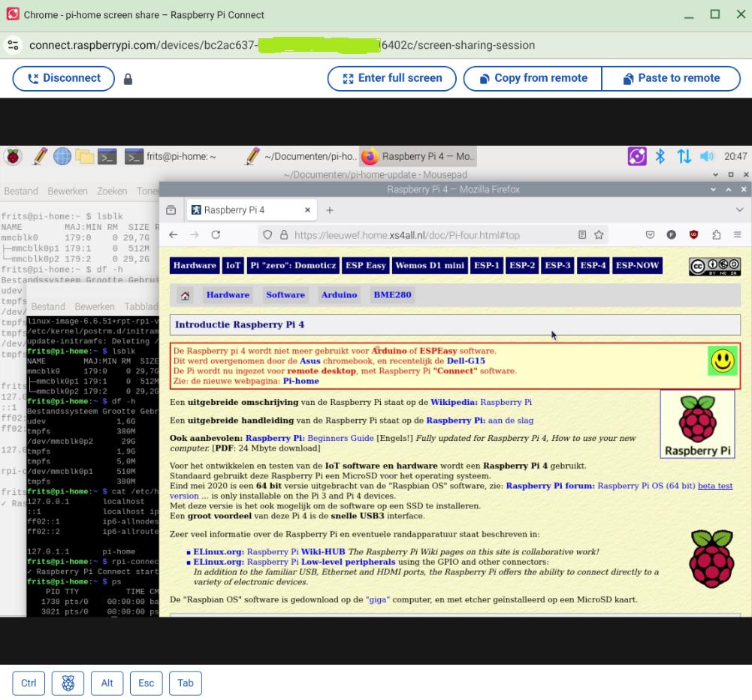Open Firefox hamburger application menu
Viewport: 752px width, 700px height.
[x=737, y=235]
